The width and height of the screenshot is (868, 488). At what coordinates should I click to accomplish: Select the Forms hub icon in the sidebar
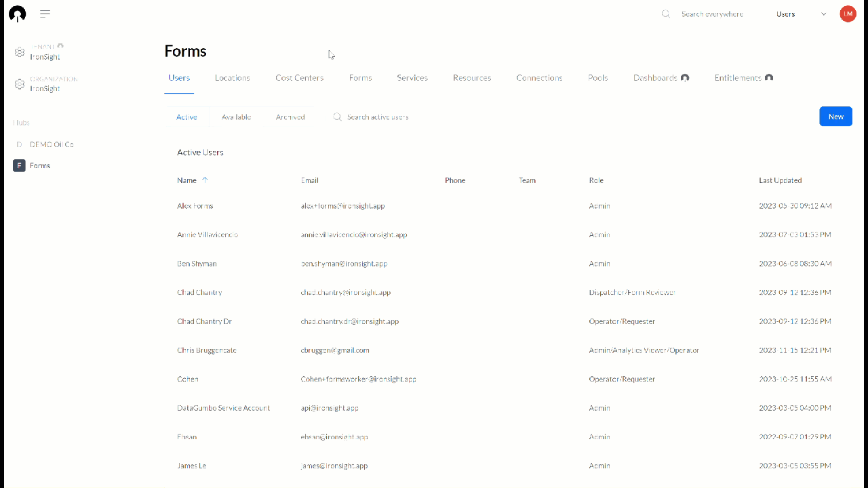[19, 165]
